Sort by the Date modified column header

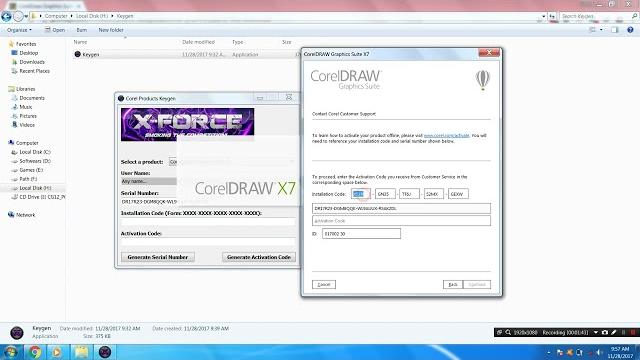click(198, 42)
